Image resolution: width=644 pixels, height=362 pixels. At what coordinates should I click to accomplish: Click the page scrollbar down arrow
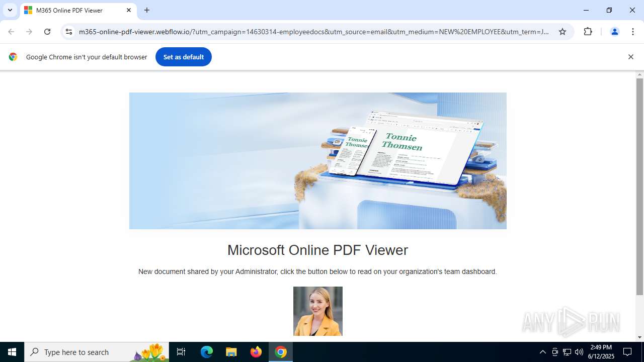coord(639,337)
